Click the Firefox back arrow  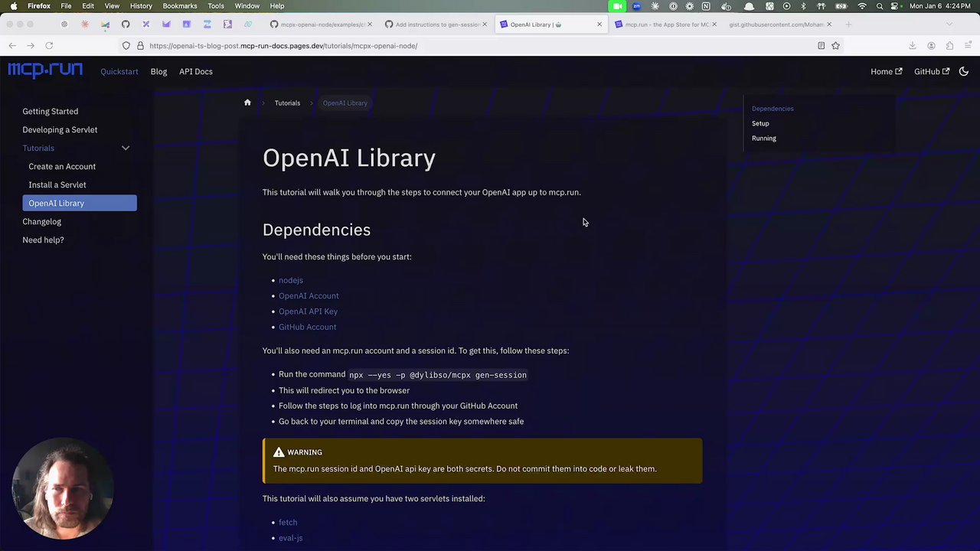point(12,46)
